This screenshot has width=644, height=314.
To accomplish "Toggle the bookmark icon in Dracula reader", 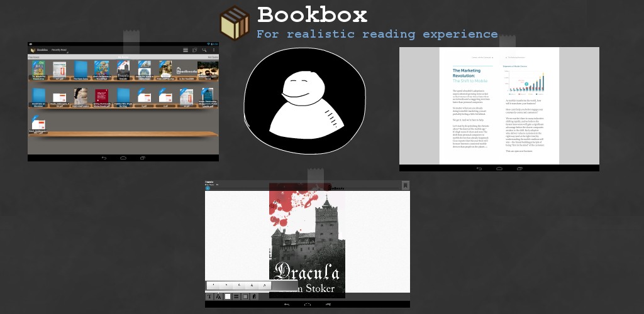I will [x=405, y=185].
